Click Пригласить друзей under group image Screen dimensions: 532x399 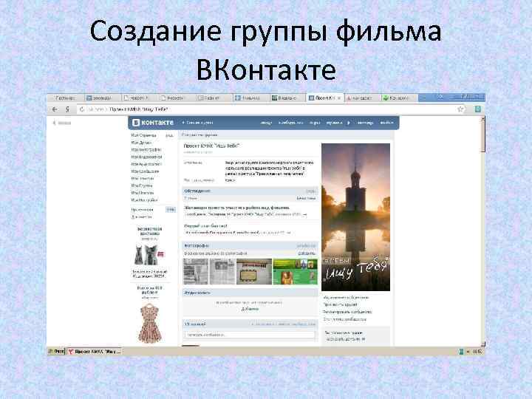pos(341,304)
